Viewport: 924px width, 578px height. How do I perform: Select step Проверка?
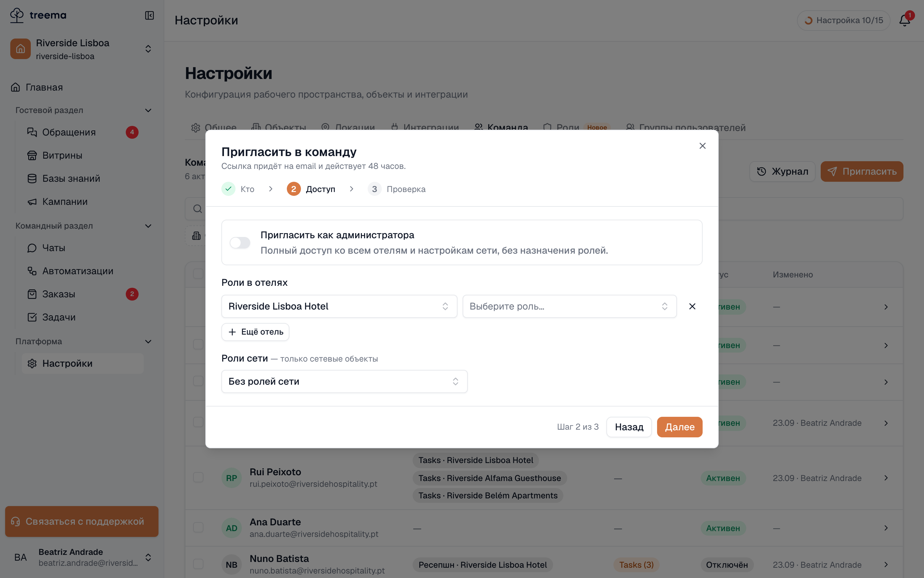tap(397, 189)
